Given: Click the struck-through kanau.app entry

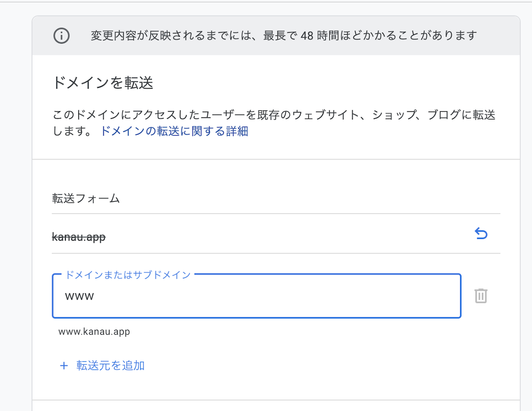Looking at the screenshot, I should (x=79, y=237).
